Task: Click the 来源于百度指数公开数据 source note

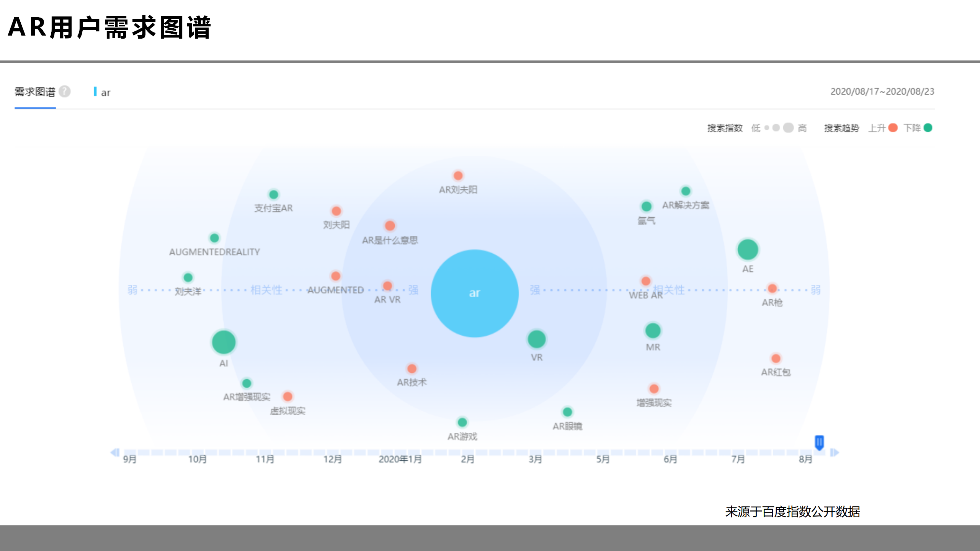Action: coord(793,512)
